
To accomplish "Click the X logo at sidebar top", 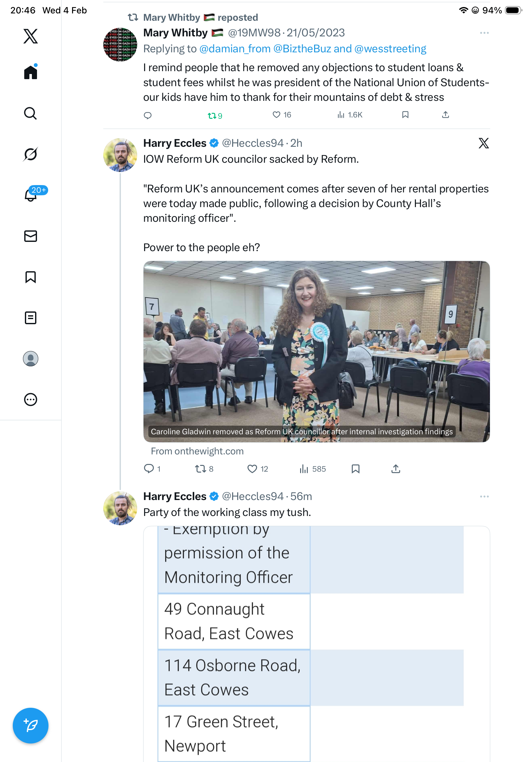I will (31, 36).
